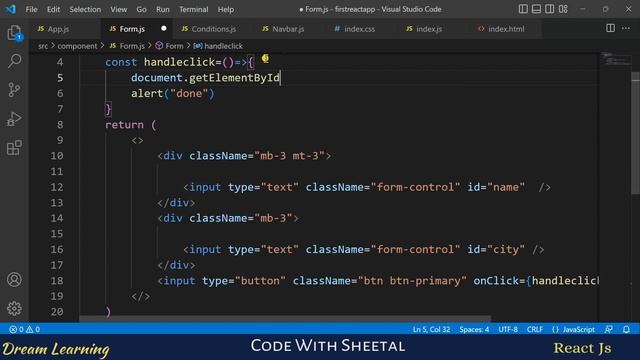Open the Source Control view

tap(14, 90)
